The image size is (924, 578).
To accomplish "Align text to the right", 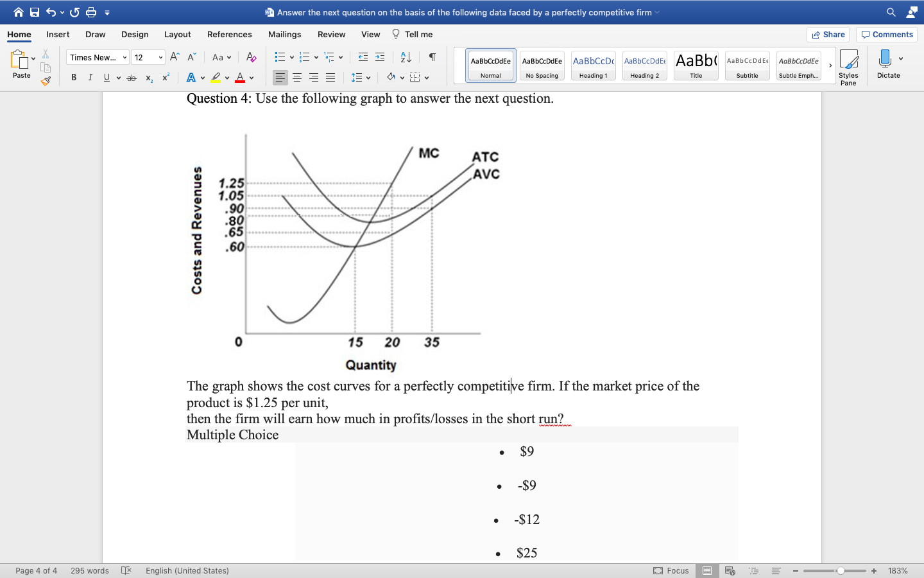I will point(314,78).
